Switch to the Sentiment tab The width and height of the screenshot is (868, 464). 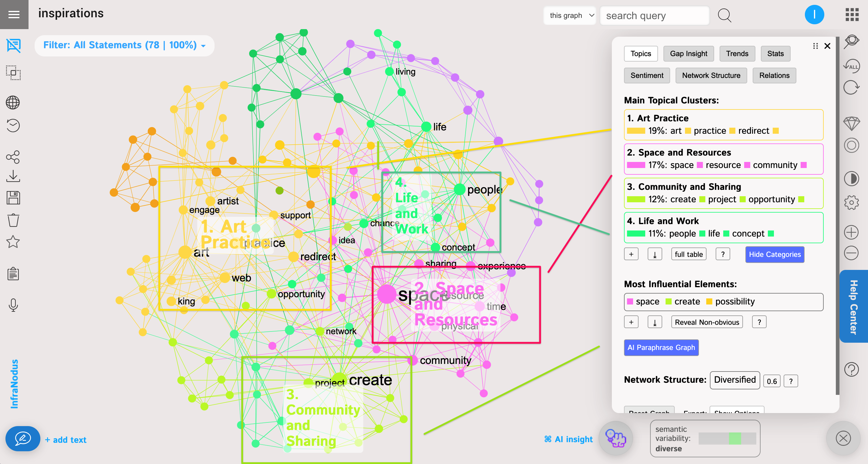pos(647,76)
